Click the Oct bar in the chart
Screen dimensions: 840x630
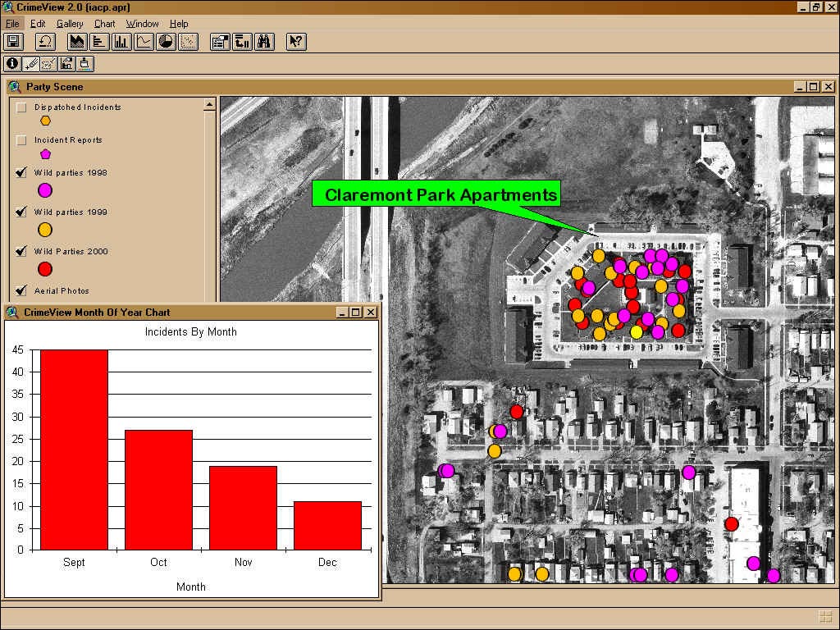coord(158,491)
